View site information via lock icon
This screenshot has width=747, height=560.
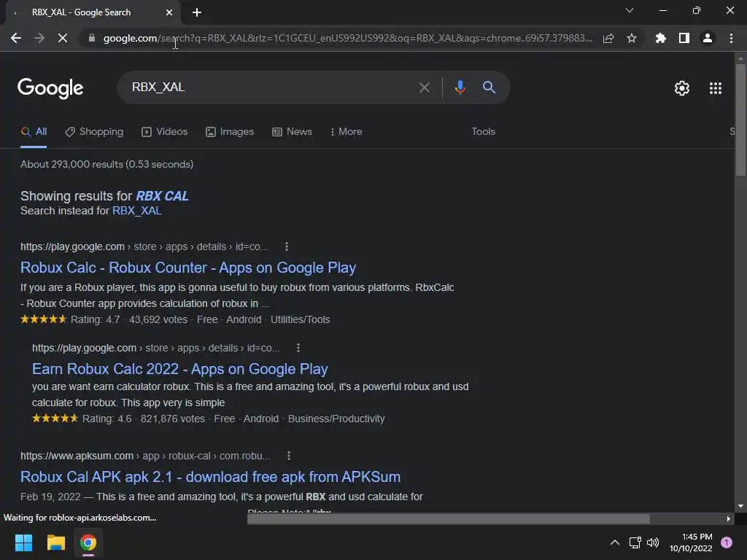tap(91, 38)
